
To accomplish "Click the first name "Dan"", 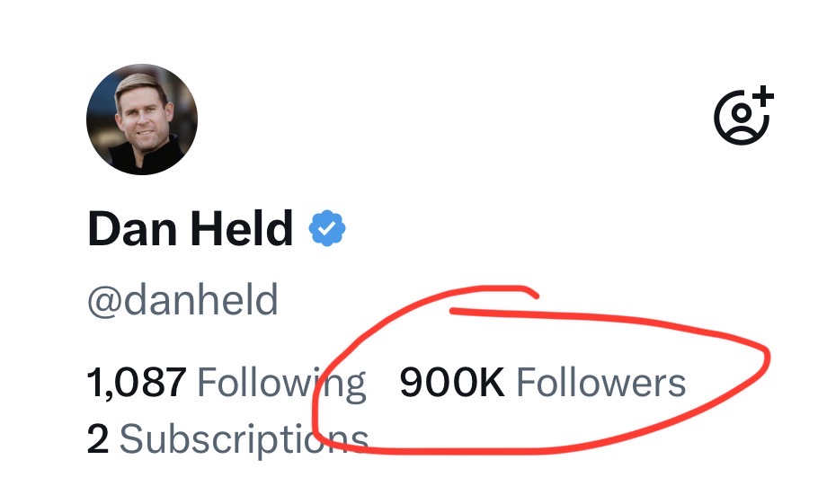I will [131, 230].
